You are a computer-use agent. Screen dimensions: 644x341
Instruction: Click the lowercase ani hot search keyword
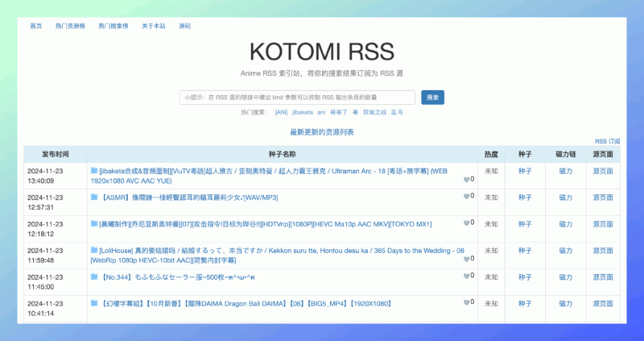click(321, 112)
